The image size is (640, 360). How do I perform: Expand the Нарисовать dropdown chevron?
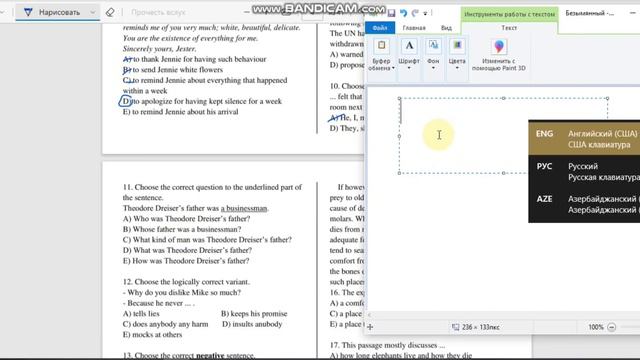93,12
